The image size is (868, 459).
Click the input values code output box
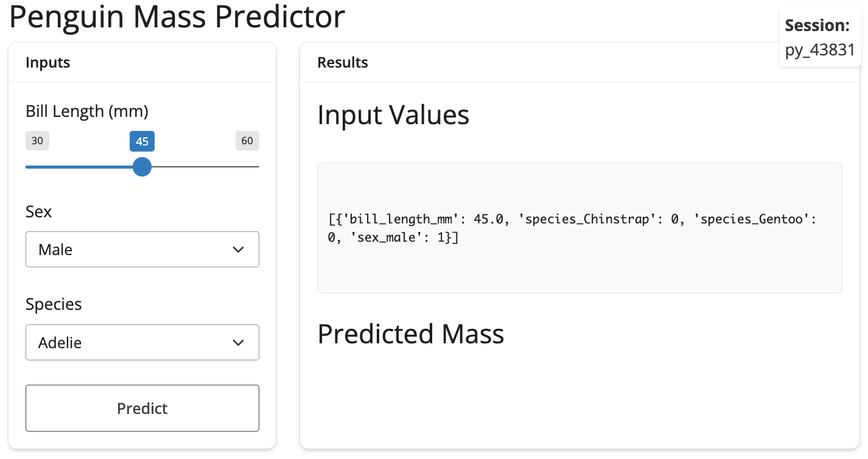tap(579, 228)
